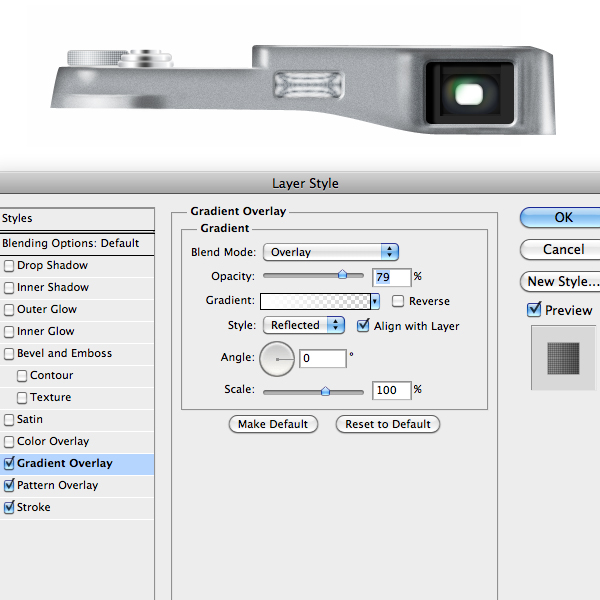Image resolution: width=600 pixels, height=600 pixels.
Task: Click the Opacity value field
Action: (x=392, y=277)
